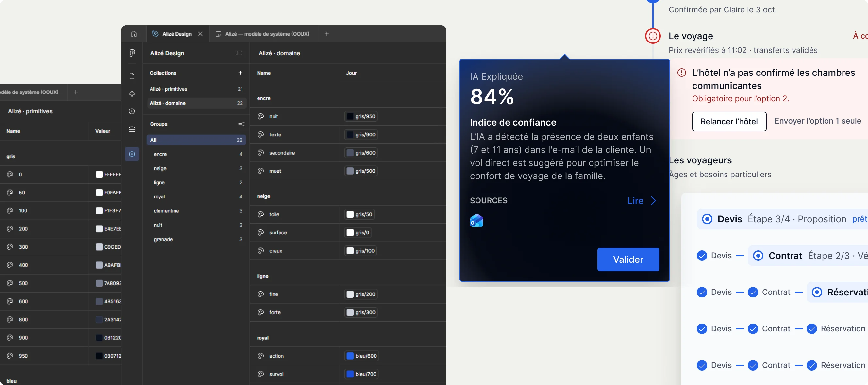Add a tab in the background primitives window
This screenshot has width=868, height=385.
coord(76,92)
